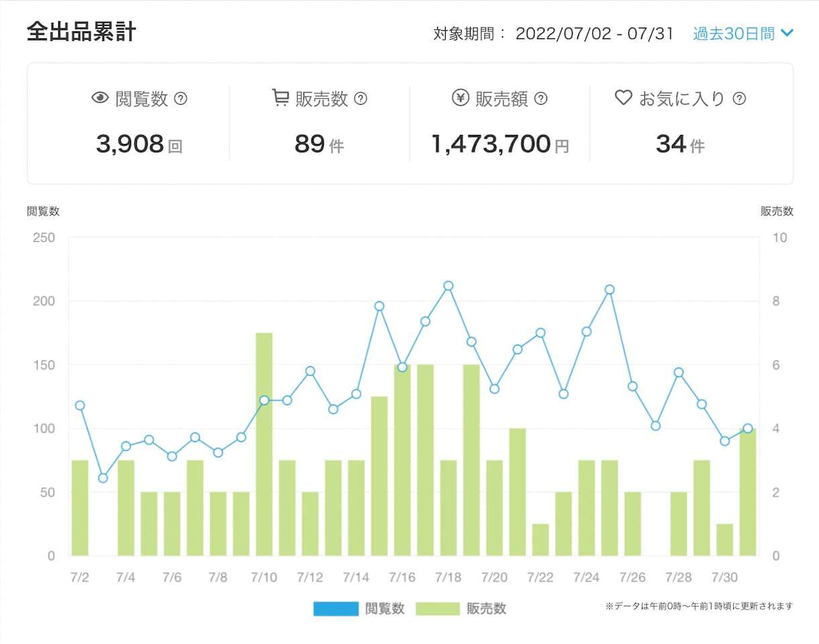Click the sales bar for 7/16
This screenshot has width=819, height=644.
(402, 460)
